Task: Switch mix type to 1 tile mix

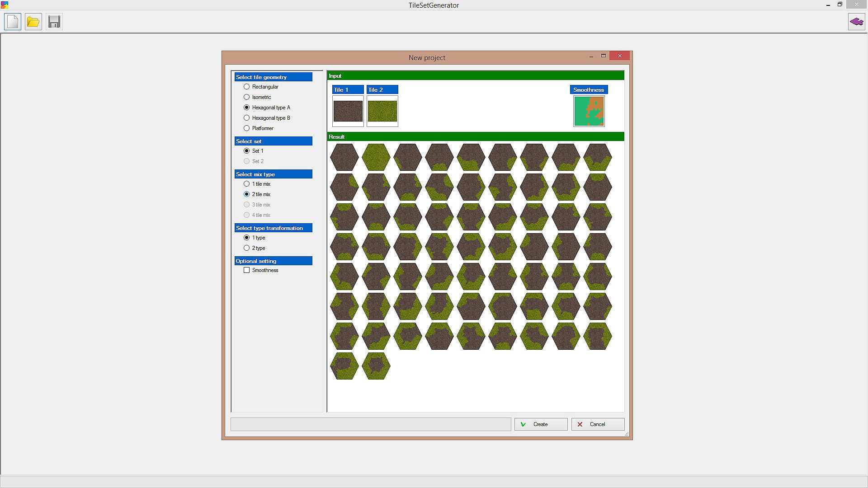Action: pos(247,184)
